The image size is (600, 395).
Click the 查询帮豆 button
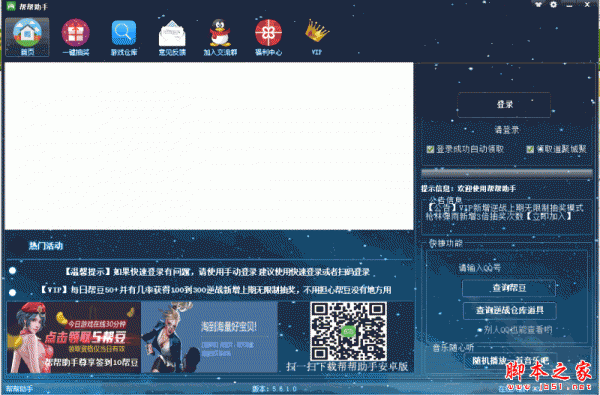[509, 288]
